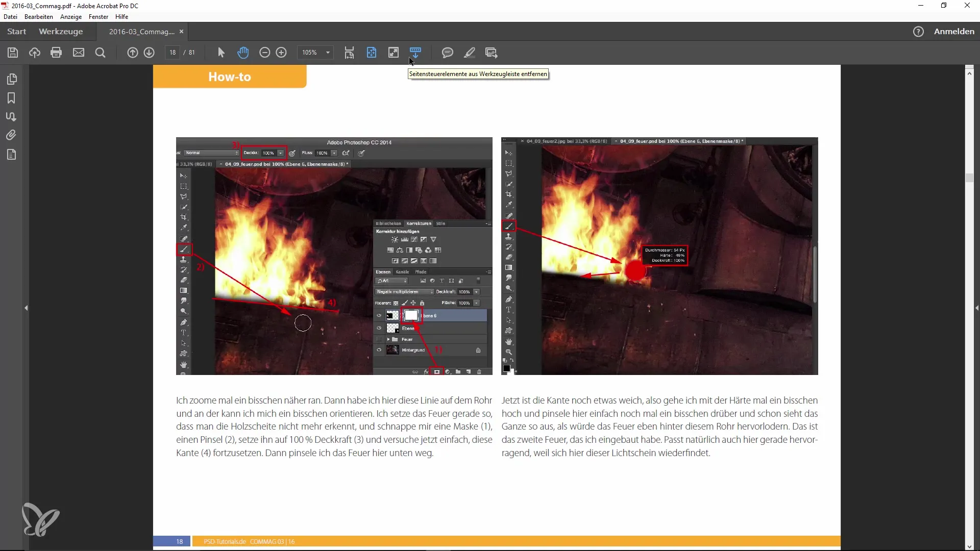Image resolution: width=980 pixels, height=551 pixels.
Task: Click the fit page icon
Action: [372, 53]
